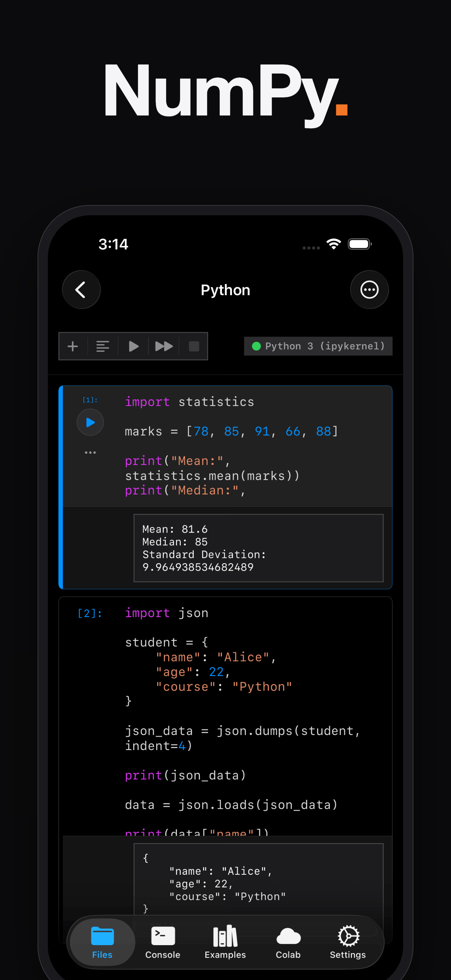Select the Standard Deviation value 9.964938534682489
Viewport: 451px width, 980px height.
[x=198, y=567]
